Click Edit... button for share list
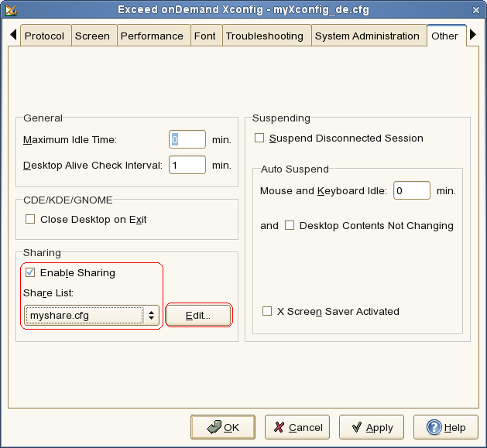This screenshot has height=448, width=487. click(198, 315)
